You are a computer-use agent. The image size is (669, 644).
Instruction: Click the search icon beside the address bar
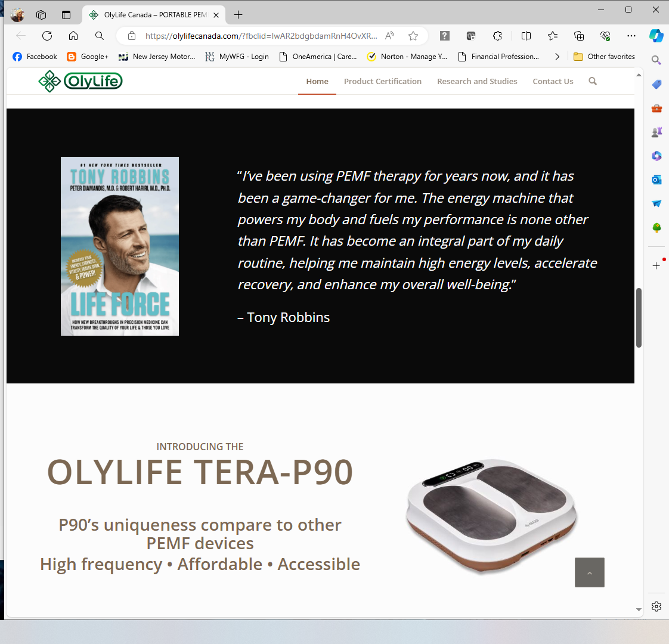pos(100,36)
